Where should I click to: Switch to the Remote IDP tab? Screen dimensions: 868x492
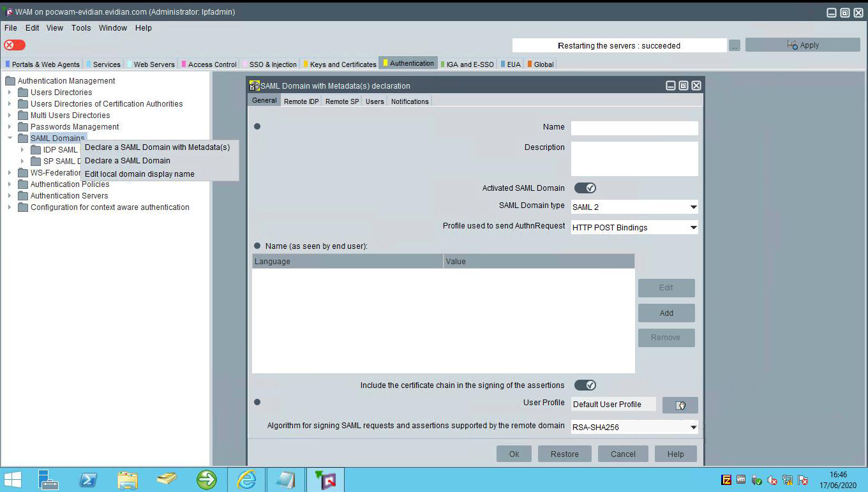[301, 101]
